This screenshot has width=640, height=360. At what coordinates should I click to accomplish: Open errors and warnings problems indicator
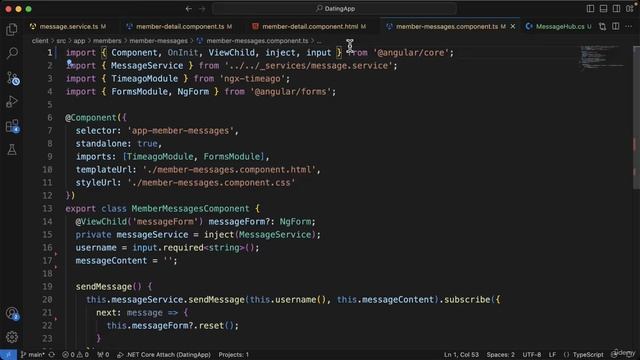click(76, 355)
